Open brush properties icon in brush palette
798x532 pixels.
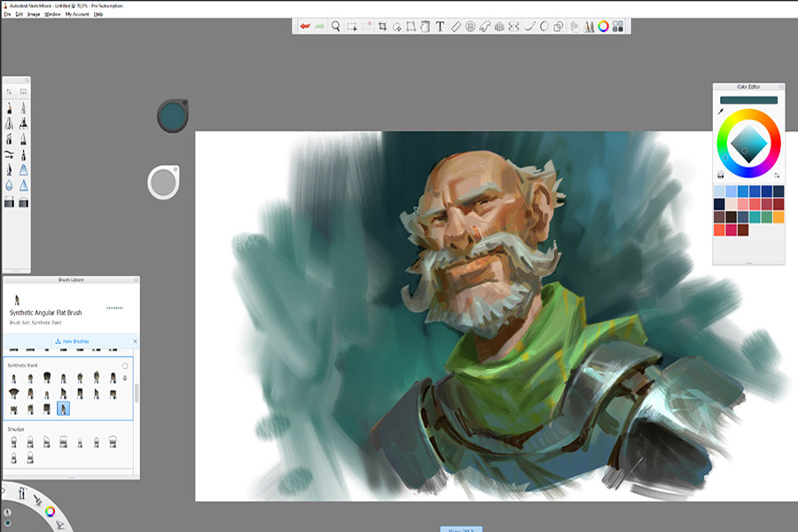(x=9, y=91)
